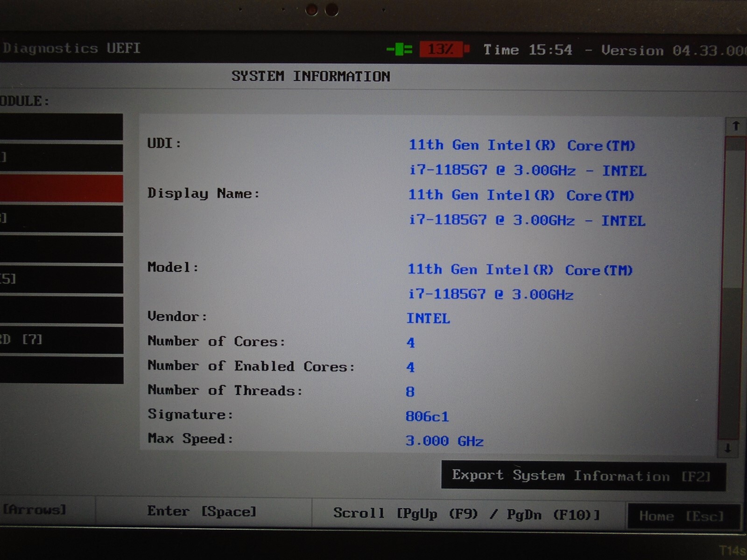747x560 pixels.
Task: Click the SYSTEM INFORMATION heading
Action: 311,76
